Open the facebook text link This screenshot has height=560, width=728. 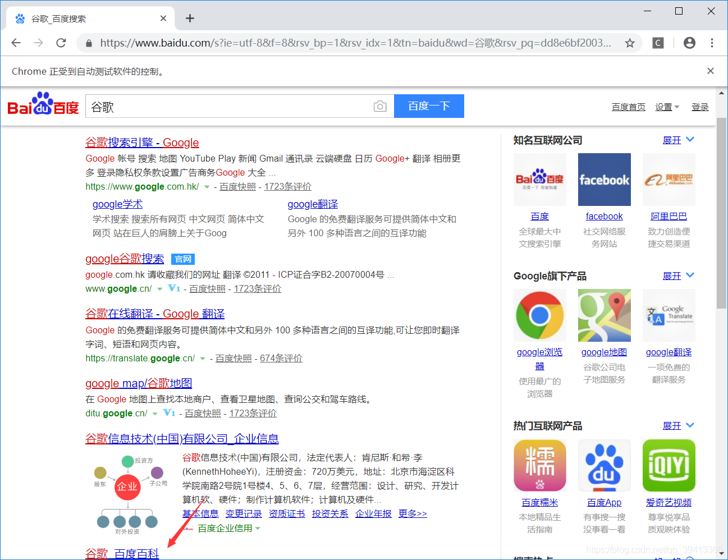pyautogui.click(x=605, y=216)
